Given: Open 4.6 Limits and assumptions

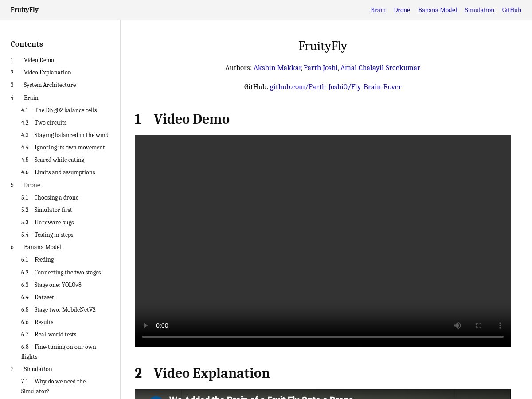Looking at the screenshot, I should tap(58, 172).
